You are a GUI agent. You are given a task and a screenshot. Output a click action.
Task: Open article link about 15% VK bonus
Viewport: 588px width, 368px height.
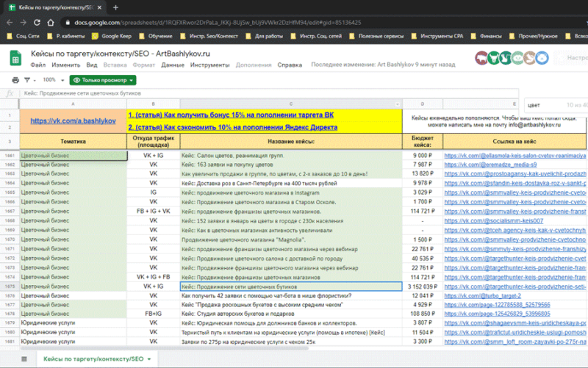pyautogui.click(x=230, y=115)
